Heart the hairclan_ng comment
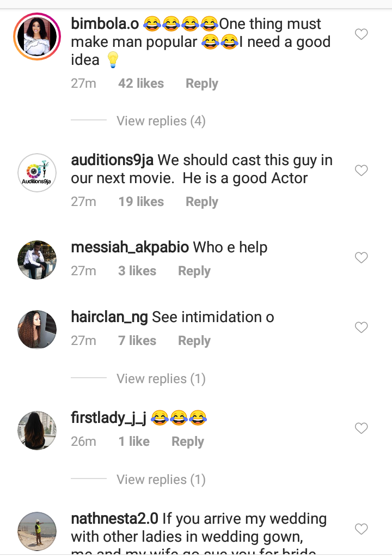The width and height of the screenshot is (392, 557). (x=362, y=327)
